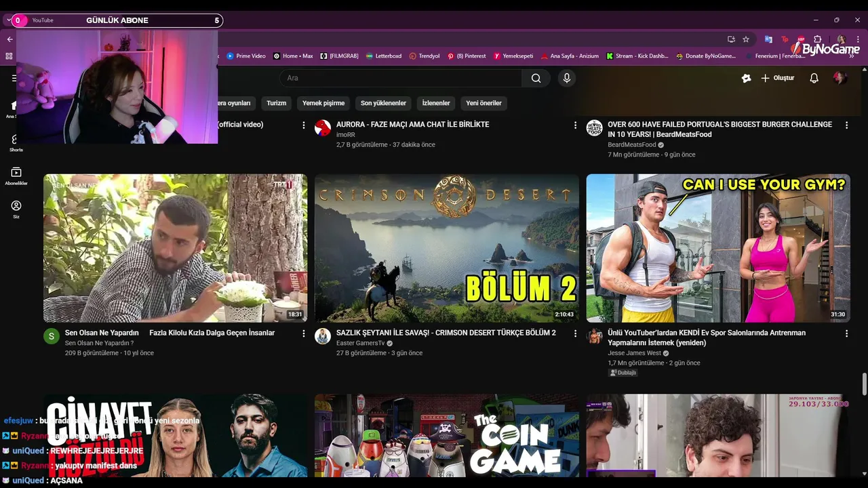Open options menu for AURORA - FAZE MAÇI video

tap(575, 125)
